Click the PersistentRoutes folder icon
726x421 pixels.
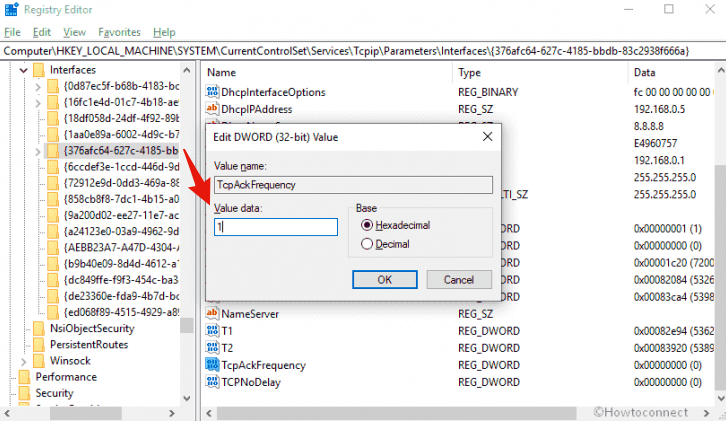click(x=39, y=345)
